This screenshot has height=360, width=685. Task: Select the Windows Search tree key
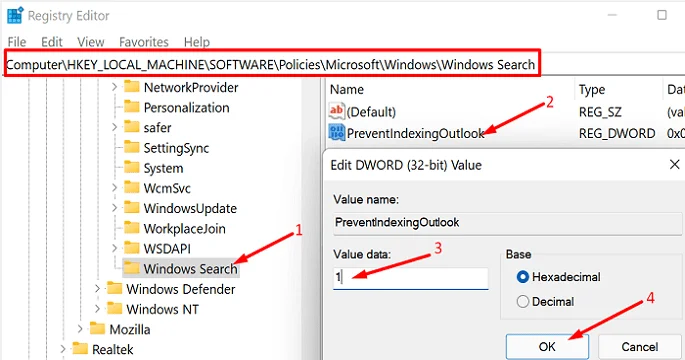[190, 269]
